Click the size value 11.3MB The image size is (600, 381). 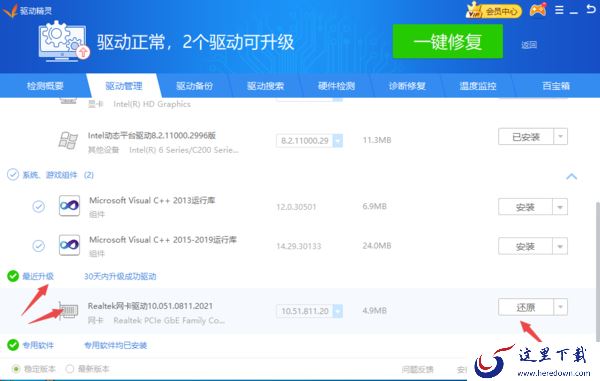pyautogui.click(x=377, y=140)
